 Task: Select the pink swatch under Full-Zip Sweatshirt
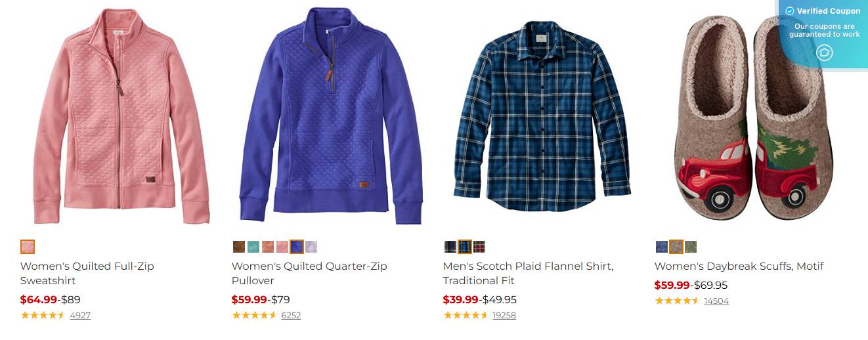pos(28,247)
